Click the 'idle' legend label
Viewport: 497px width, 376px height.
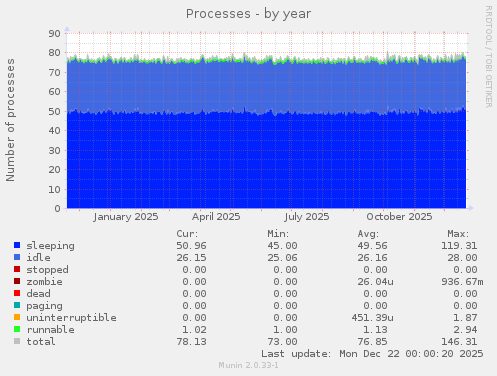39,258
